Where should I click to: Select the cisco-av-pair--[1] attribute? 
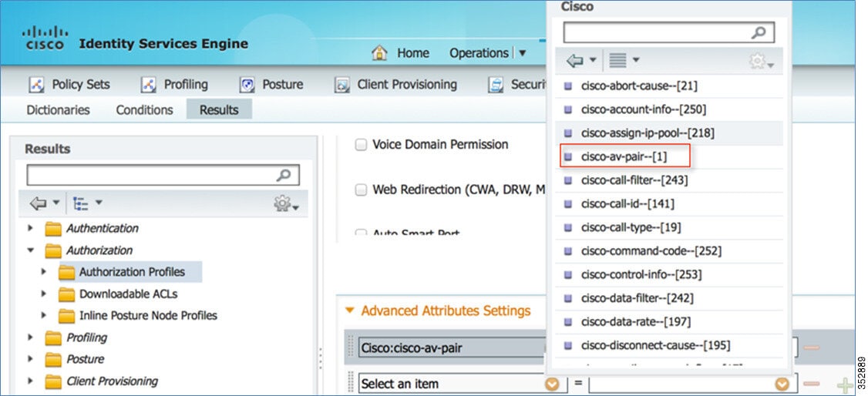click(624, 156)
